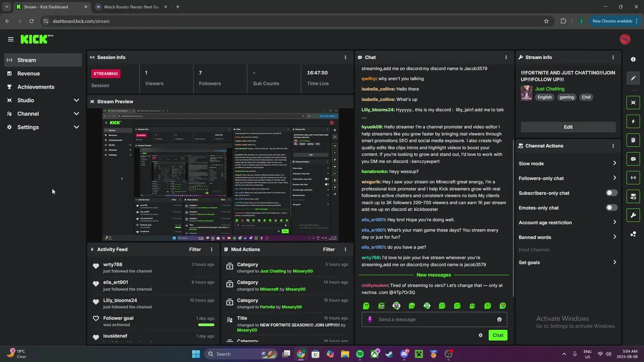
Task: Go to Stream in left sidebar
Action: pos(43,60)
